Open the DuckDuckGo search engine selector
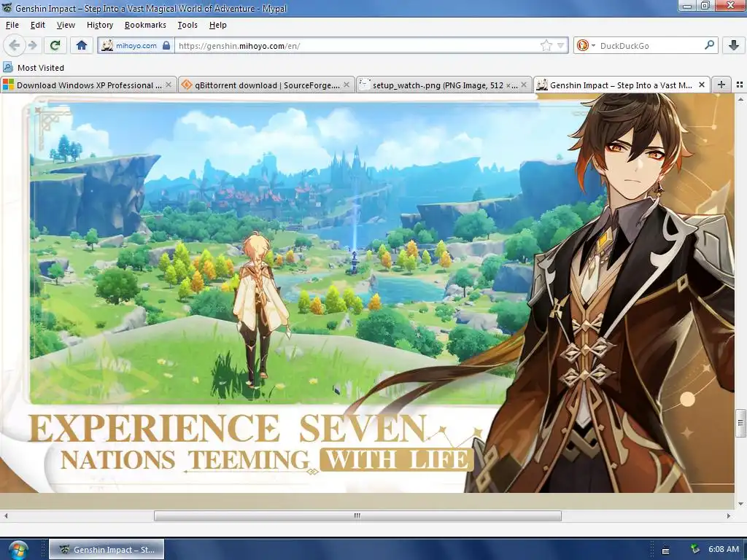This screenshot has width=747, height=560. [586, 46]
